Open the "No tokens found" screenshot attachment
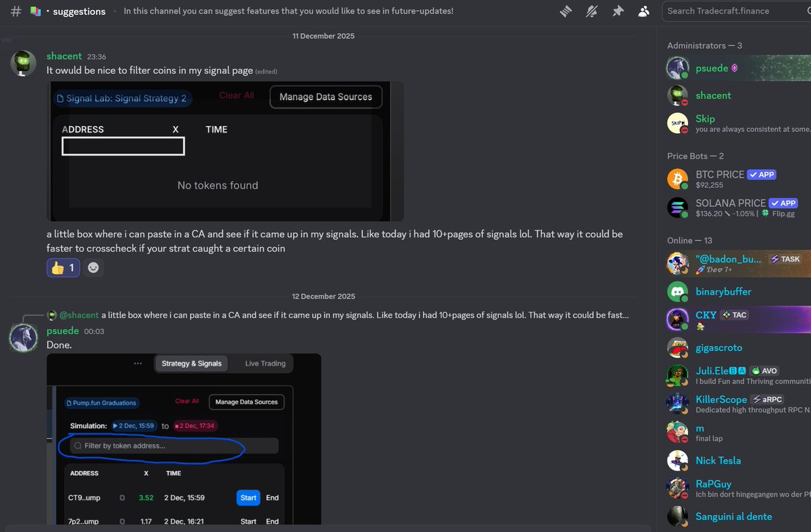The image size is (811, 532). pos(225,151)
